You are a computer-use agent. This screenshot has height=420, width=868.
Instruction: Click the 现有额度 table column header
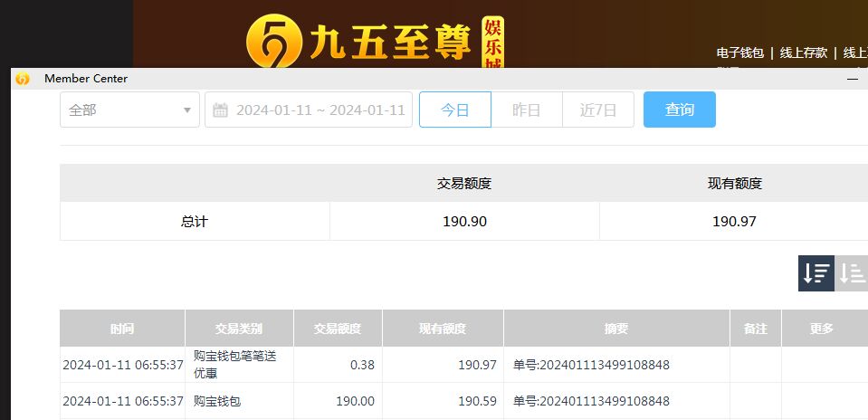[443, 329]
